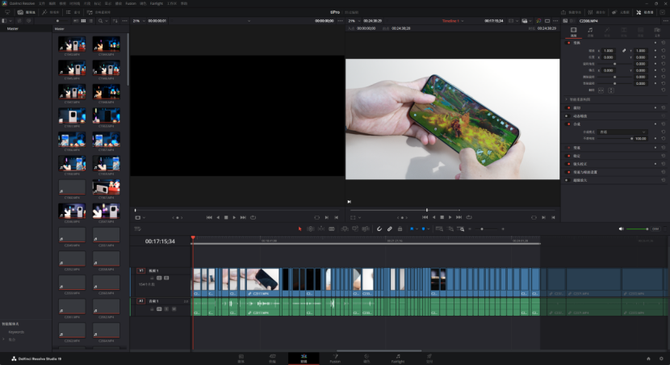670x365 pixels.
Task: Click the media pool search magnifier icon
Action: click(100, 21)
